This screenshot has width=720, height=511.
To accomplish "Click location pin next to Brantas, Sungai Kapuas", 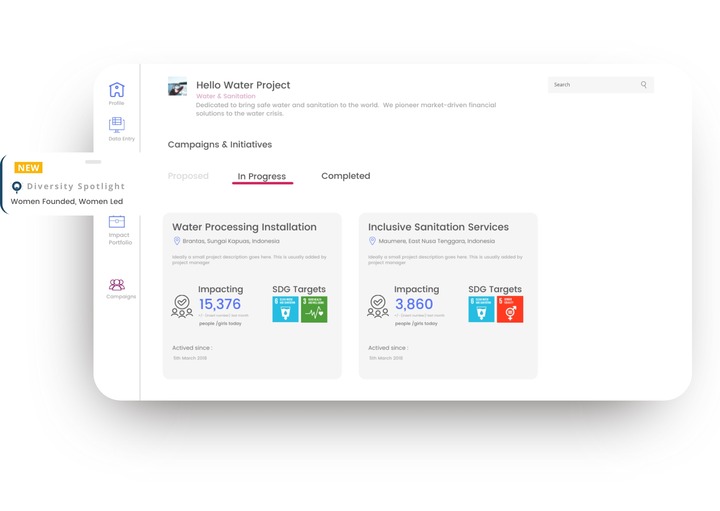I will (177, 241).
